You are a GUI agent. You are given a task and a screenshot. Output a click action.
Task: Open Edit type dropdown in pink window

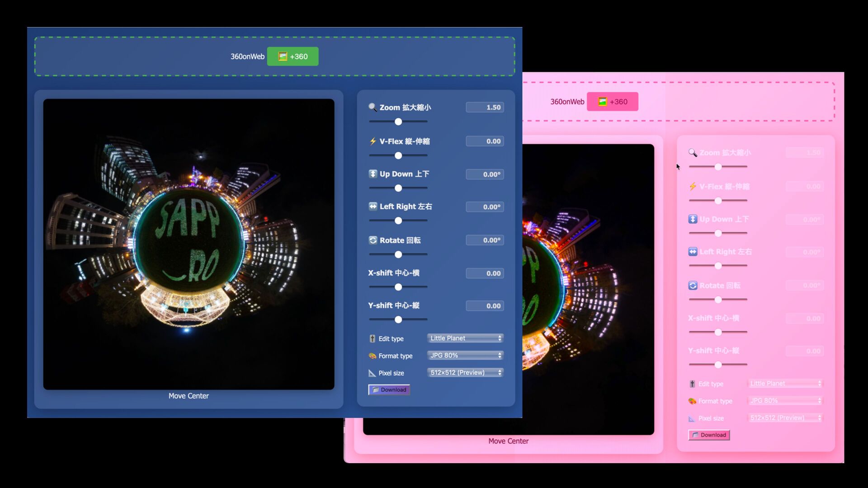pyautogui.click(x=785, y=383)
